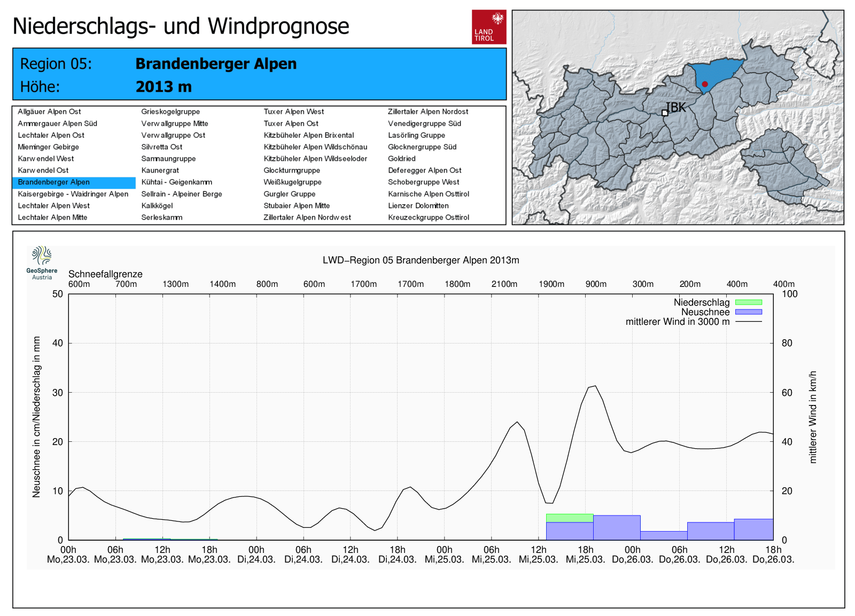Click the IBK square marker on map

click(x=665, y=113)
